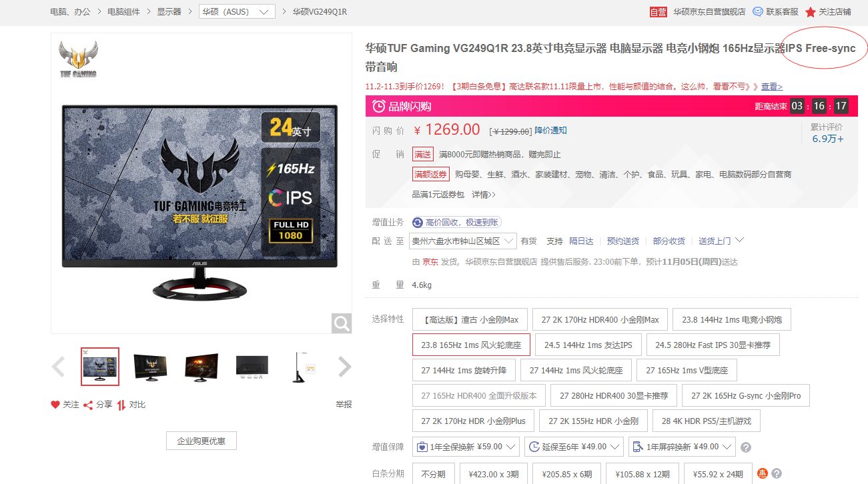Click help question mark beside 增值保障
This screenshot has height=484, width=868.
click(x=746, y=447)
